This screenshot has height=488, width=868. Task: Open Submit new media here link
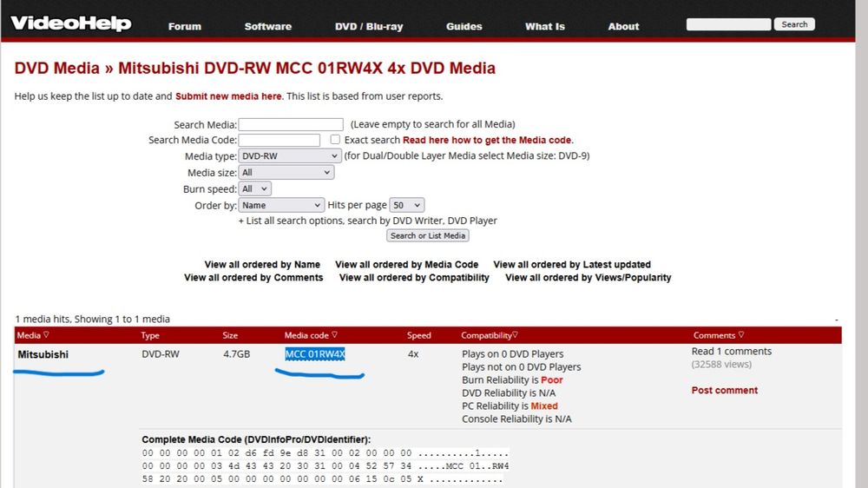228,96
